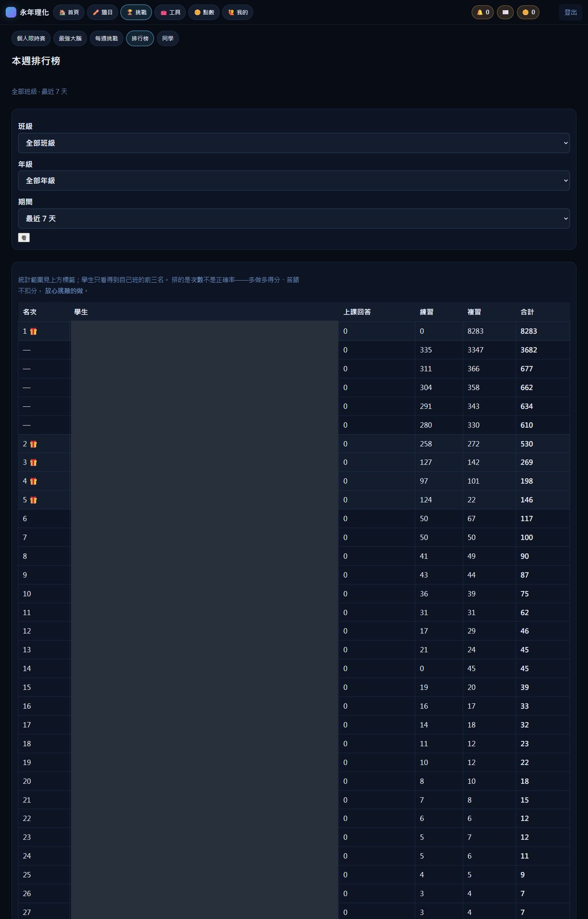Expand the 班級 dropdown showing 全部班級
Viewport: 588px width, 919px height.
tap(294, 143)
